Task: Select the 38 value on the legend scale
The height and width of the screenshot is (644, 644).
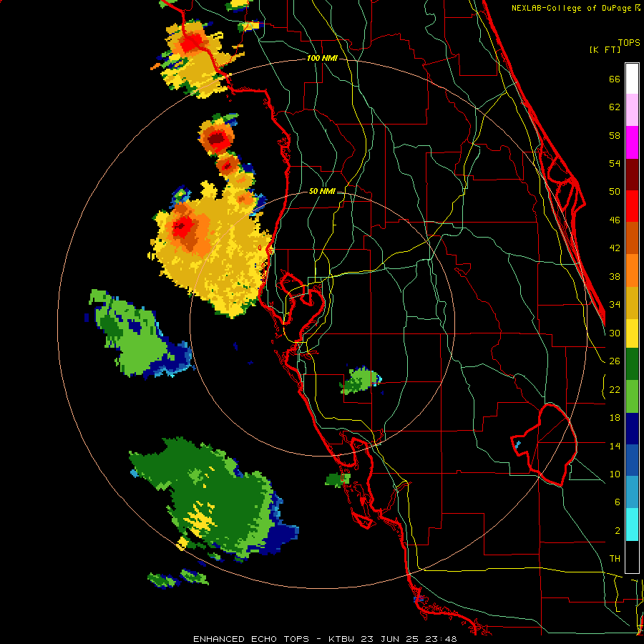Action: point(615,277)
